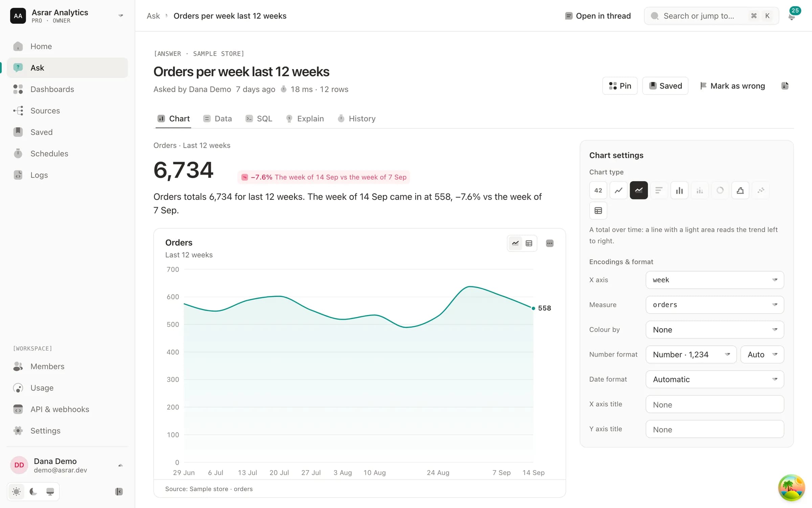Select the stacked bar chart type
This screenshot has height=508, width=812.
699,190
